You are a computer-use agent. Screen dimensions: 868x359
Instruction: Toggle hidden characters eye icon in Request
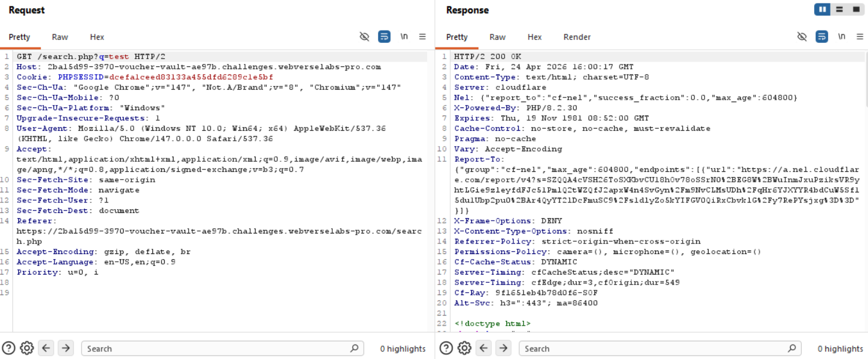pyautogui.click(x=365, y=37)
